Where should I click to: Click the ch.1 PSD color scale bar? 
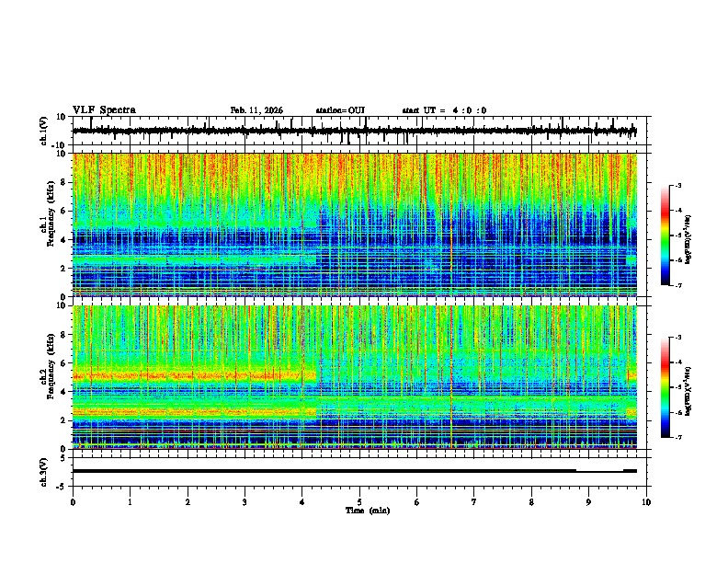(665, 236)
